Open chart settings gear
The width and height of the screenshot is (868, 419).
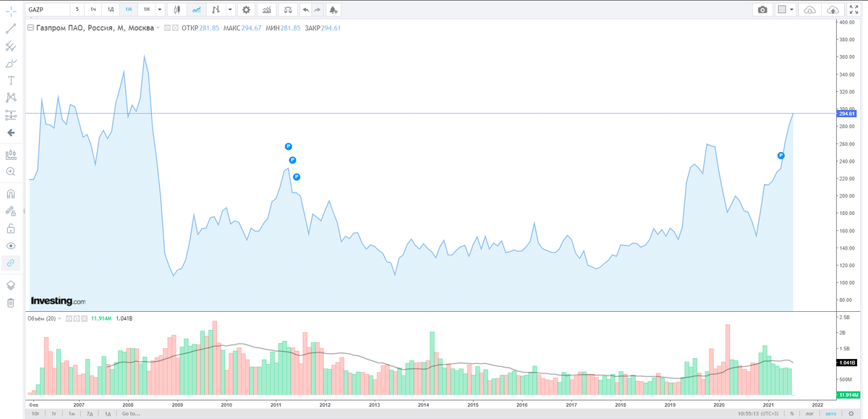point(247,9)
